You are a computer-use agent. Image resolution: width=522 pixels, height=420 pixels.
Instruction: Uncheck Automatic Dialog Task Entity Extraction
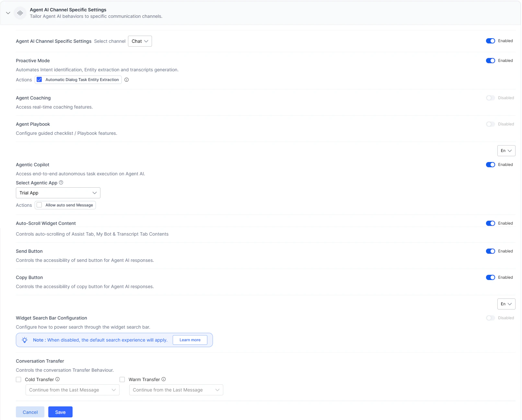coord(39,79)
